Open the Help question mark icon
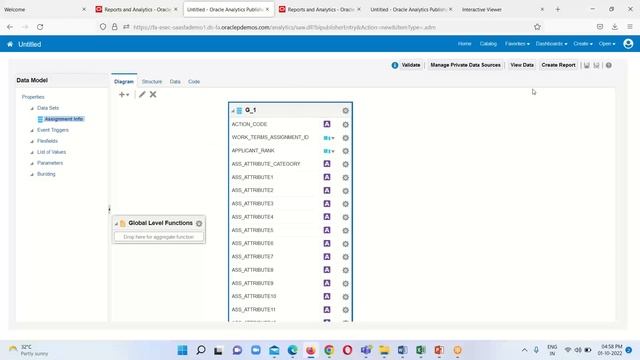Viewport: 640px width, 360px height. [609, 65]
